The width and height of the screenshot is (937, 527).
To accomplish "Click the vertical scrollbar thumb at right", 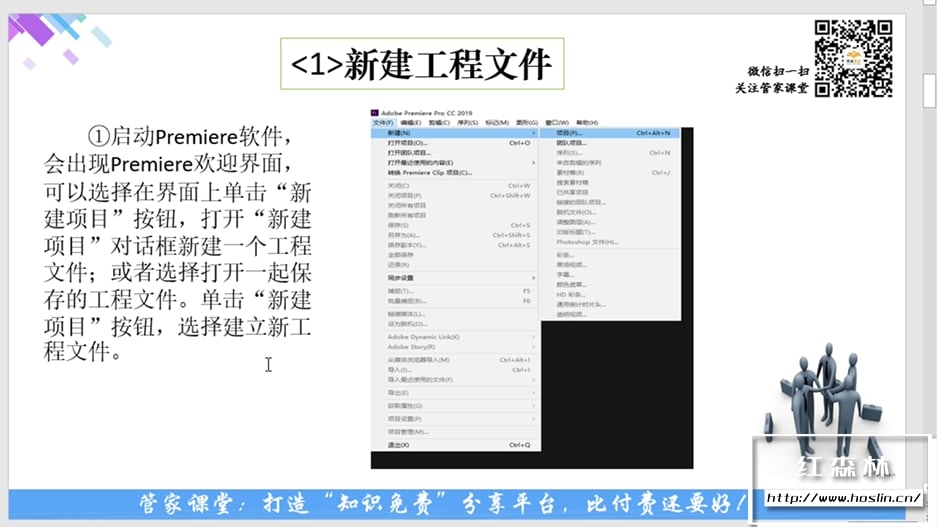I will tap(929, 90).
